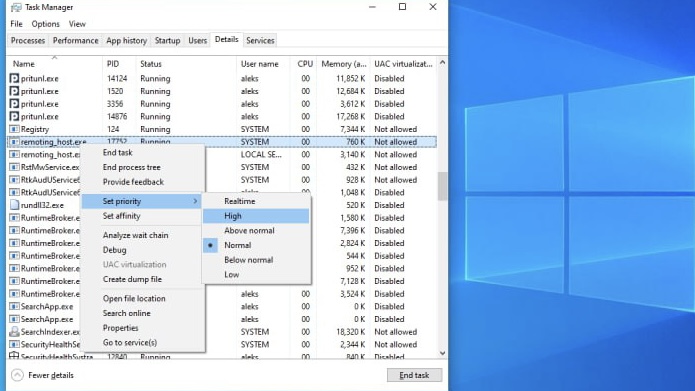695x391 pixels.
Task: Click pritunl.exe icon for PID 14124
Action: (x=14, y=78)
